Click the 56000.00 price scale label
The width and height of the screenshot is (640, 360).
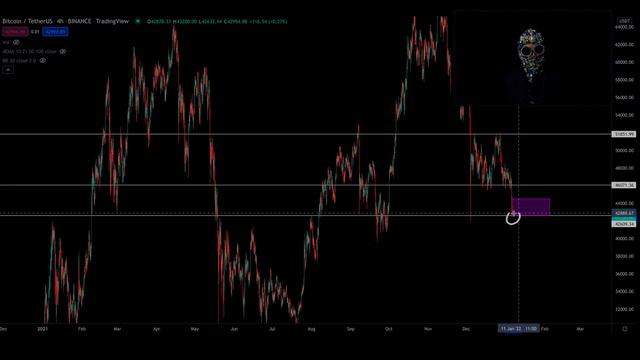(x=624, y=98)
